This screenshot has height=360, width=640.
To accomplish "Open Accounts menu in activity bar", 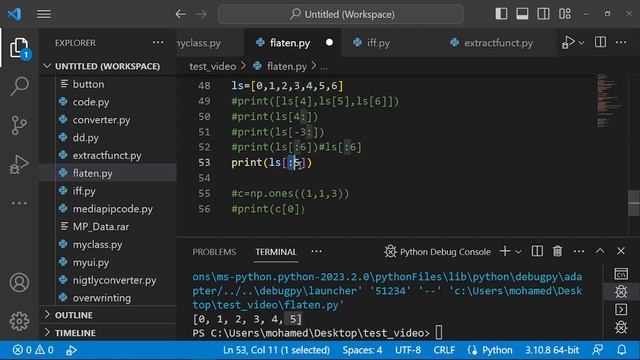I will (19, 282).
